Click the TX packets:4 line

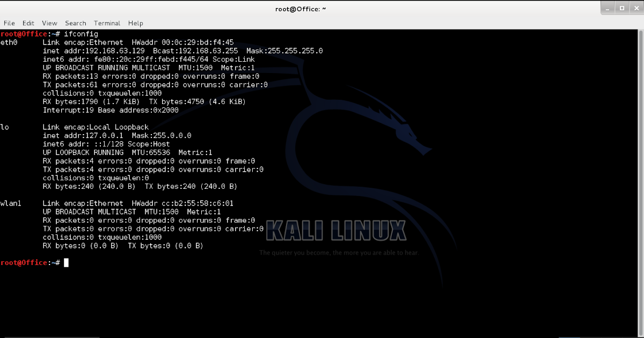tap(153, 170)
